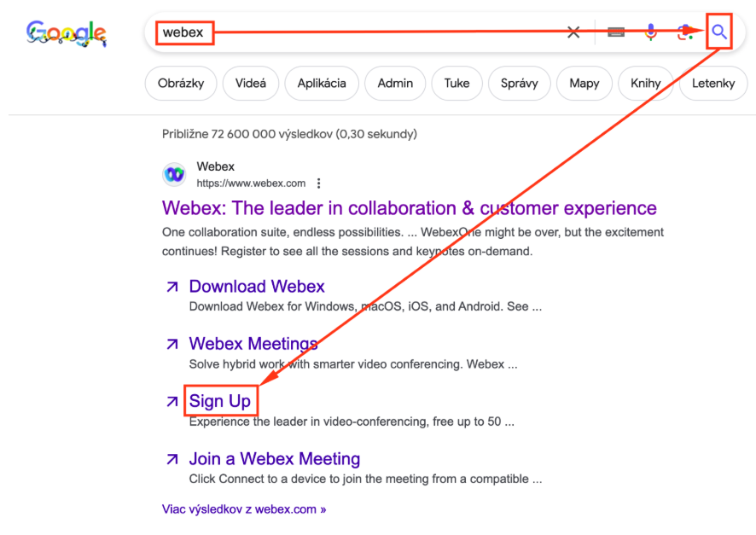Open the Download Webex link
Viewport: 756px width, 535px height.
tap(257, 287)
